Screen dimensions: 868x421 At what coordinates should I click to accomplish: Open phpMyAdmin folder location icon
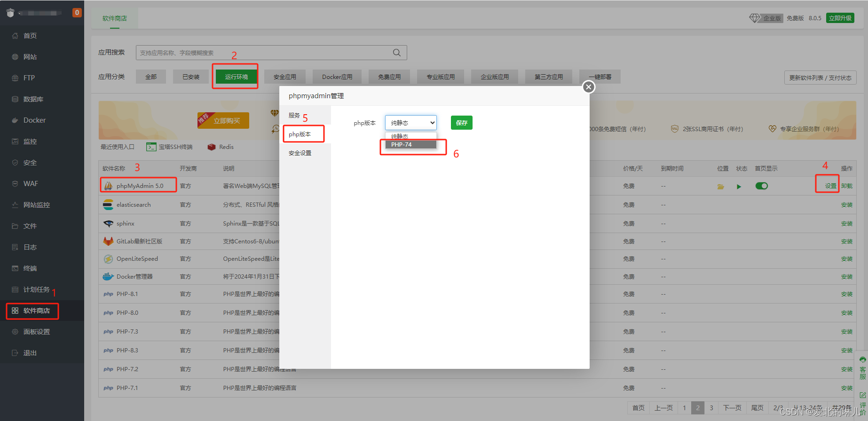point(720,187)
